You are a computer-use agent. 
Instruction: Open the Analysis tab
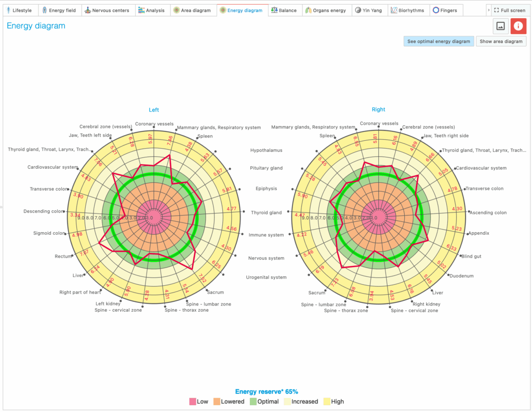(152, 10)
